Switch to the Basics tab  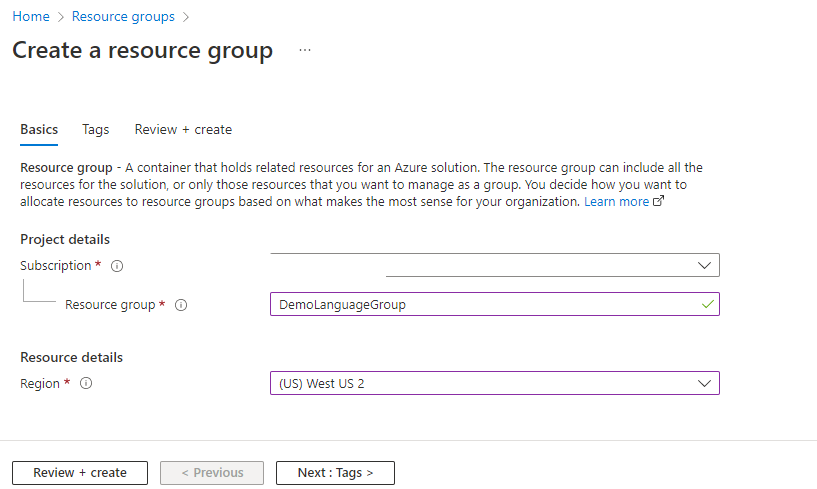click(39, 129)
